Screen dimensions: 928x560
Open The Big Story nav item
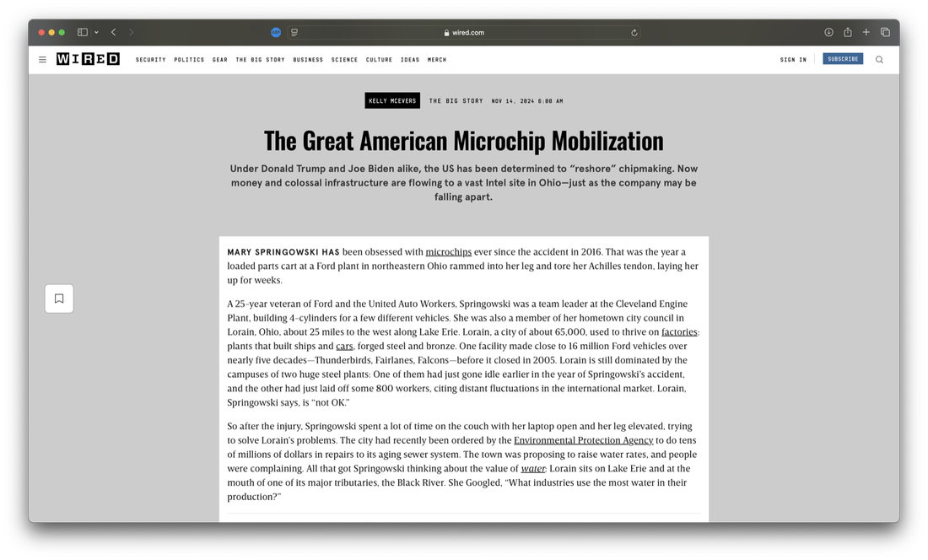tap(261, 60)
